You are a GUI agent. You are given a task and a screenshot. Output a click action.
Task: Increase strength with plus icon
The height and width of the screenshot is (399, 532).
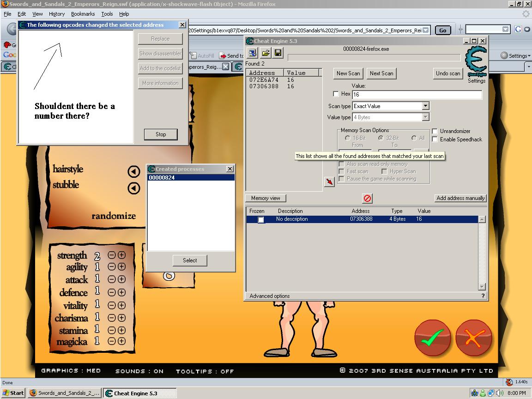tap(122, 255)
